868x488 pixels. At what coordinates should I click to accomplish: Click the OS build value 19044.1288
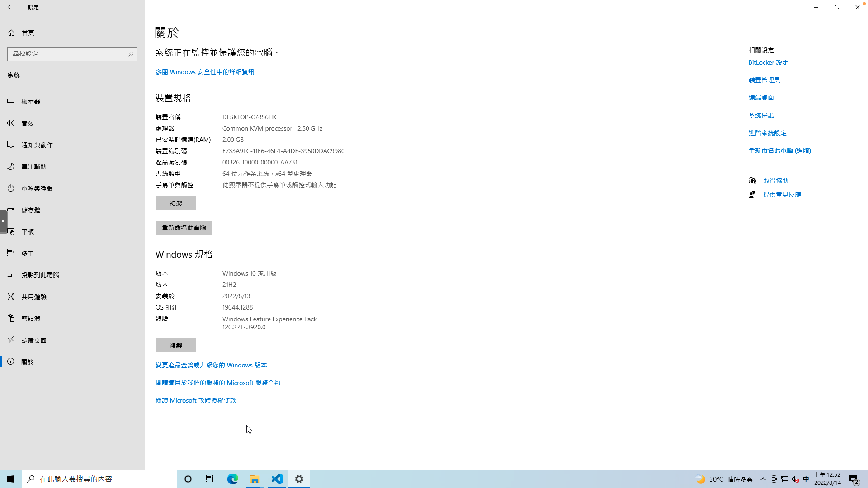237,307
